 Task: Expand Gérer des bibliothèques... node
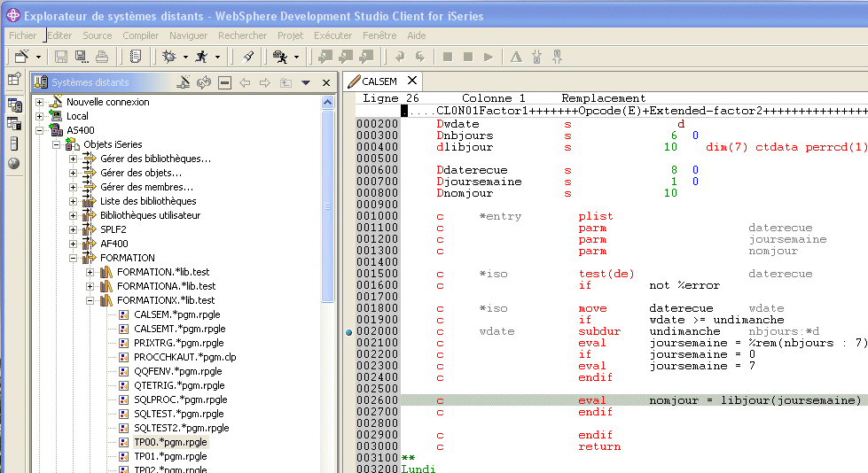(x=73, y=159)
